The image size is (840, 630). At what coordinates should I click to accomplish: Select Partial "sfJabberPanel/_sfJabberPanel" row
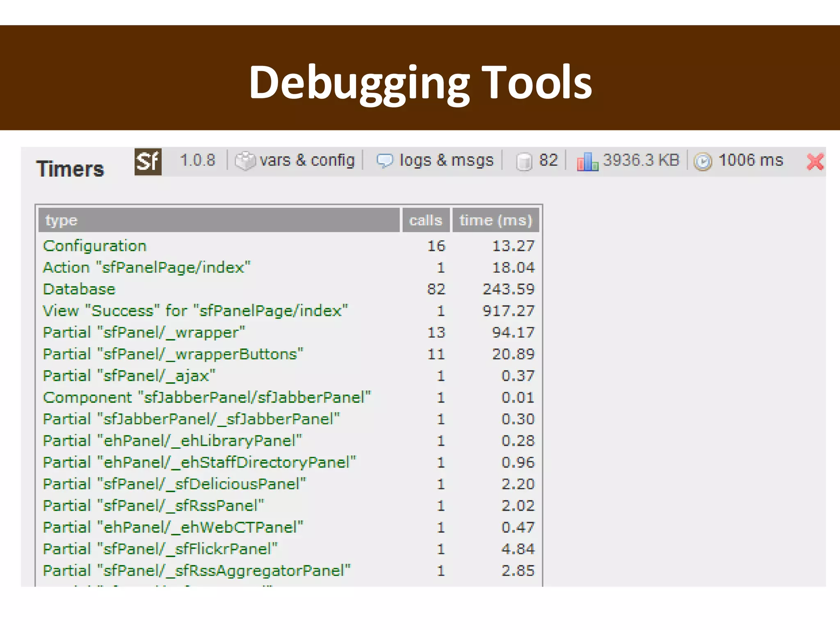pos(289,419)
